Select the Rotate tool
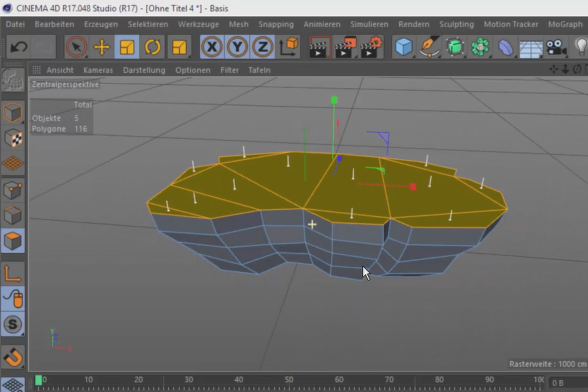The image size is (588, 392). click(153, 47)
